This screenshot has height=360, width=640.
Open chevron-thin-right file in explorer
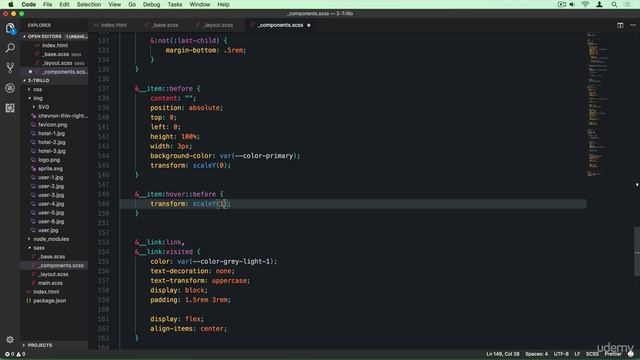click(x=62, y=116)
